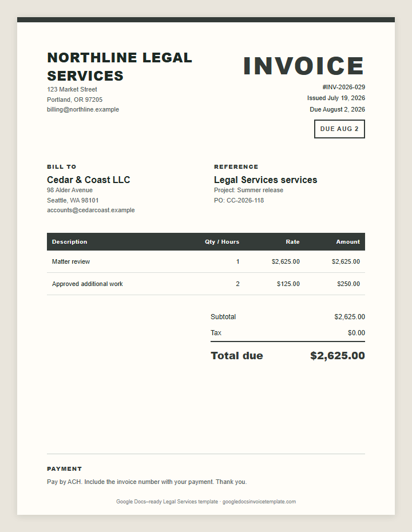Click the Rate column header
412x532 pixels.
click(x=292, y=241)
